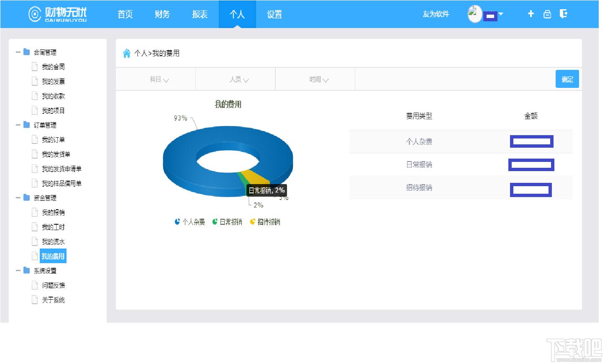Click the plus add icon in header
Screen dimensions: 605x364
point(531,14)
